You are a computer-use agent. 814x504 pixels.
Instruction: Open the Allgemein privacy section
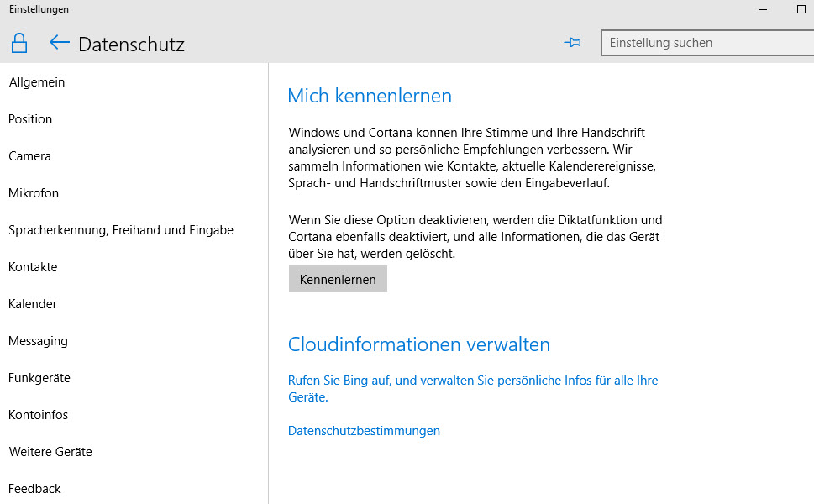pyautogui.click(x=37, y=82)
